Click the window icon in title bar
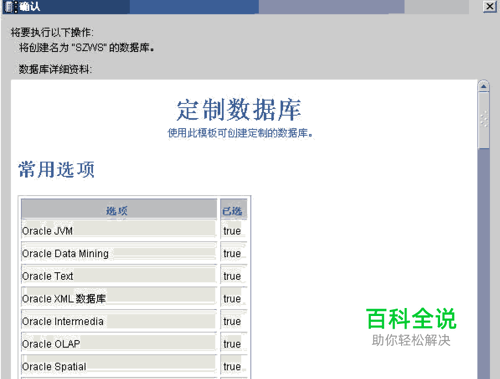 coord(10,7)
